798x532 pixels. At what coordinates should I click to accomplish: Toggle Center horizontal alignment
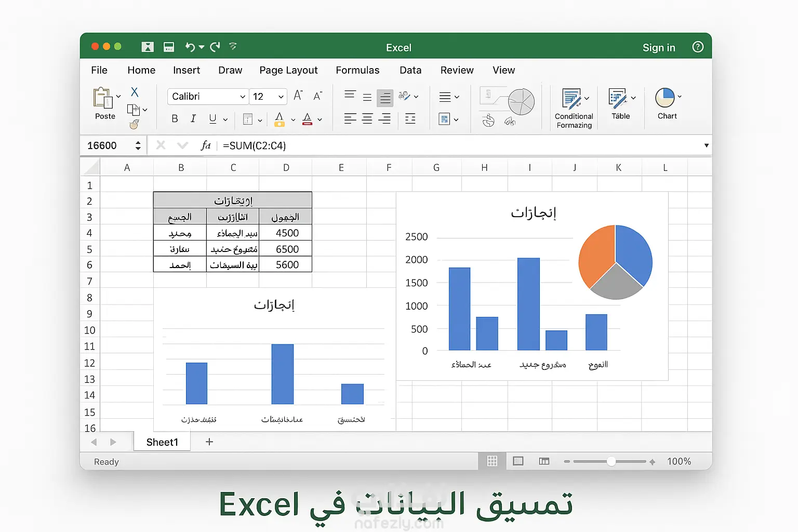367,119
